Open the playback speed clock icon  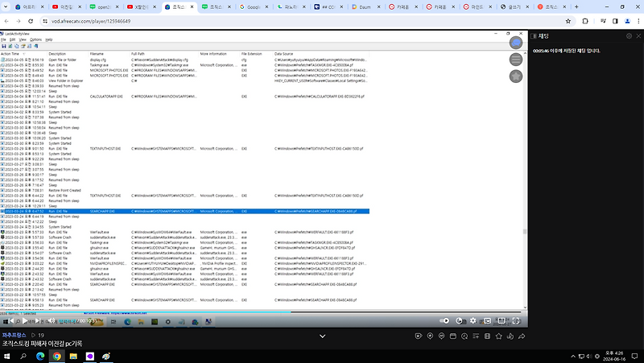pos(459,320)
